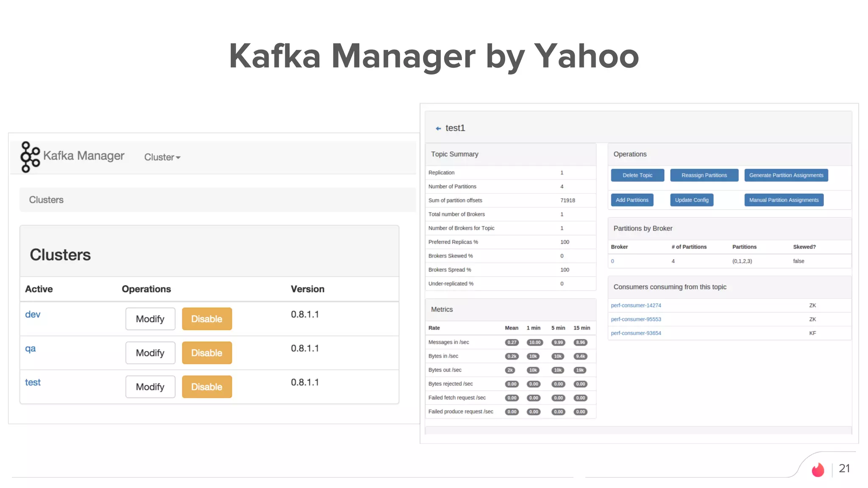This screenshot has height=488, width=868.
Task: Open the qa cluster link
Action: [x=30, y=348]
